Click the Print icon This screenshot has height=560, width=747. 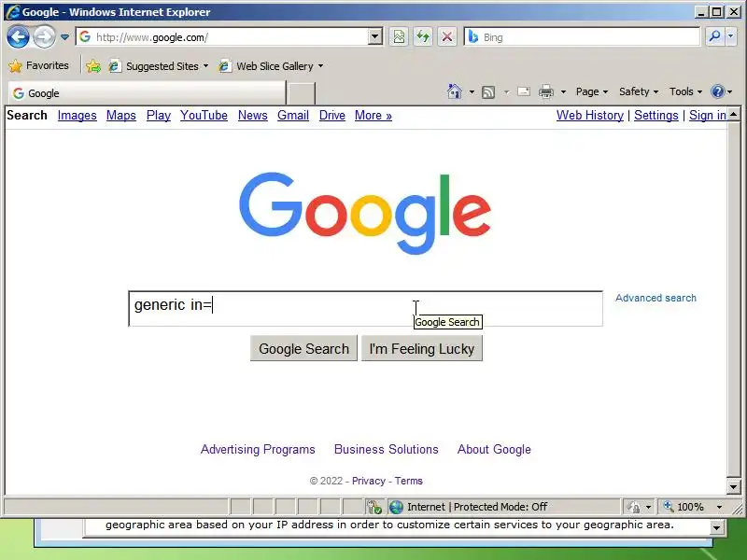pyautogui.click(x=546, y=91)
